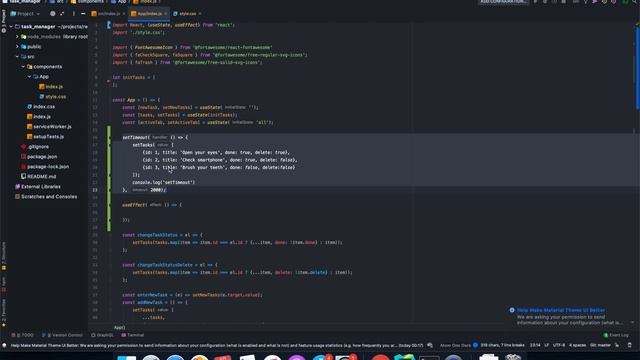Click the lock icon at status bar end
The width and height of the screenshot is (640, 360).
(x=629, y=345)
